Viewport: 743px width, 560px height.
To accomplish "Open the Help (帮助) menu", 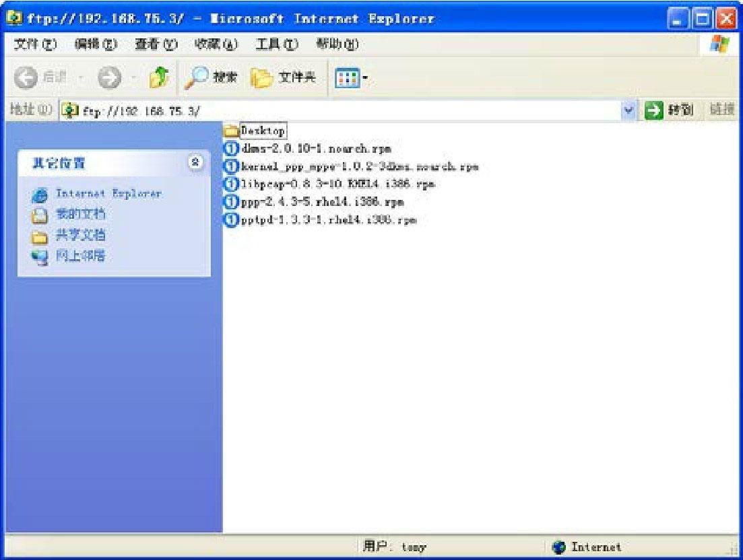I will coord(337,44).
